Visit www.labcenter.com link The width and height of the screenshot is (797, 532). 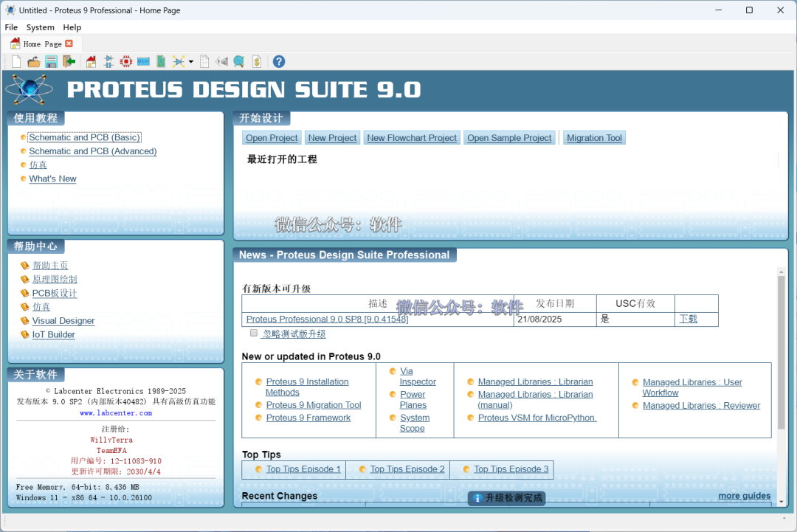[116, 413]
